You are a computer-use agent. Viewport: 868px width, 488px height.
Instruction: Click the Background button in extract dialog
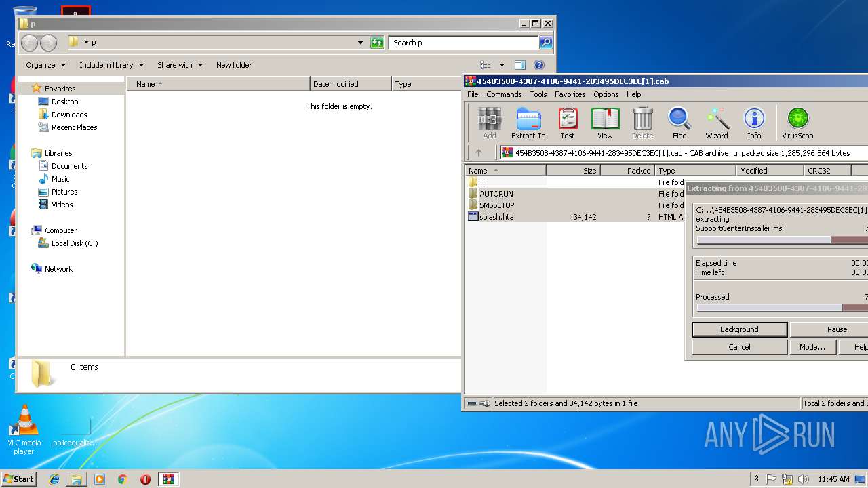click(x=739, y=329)
